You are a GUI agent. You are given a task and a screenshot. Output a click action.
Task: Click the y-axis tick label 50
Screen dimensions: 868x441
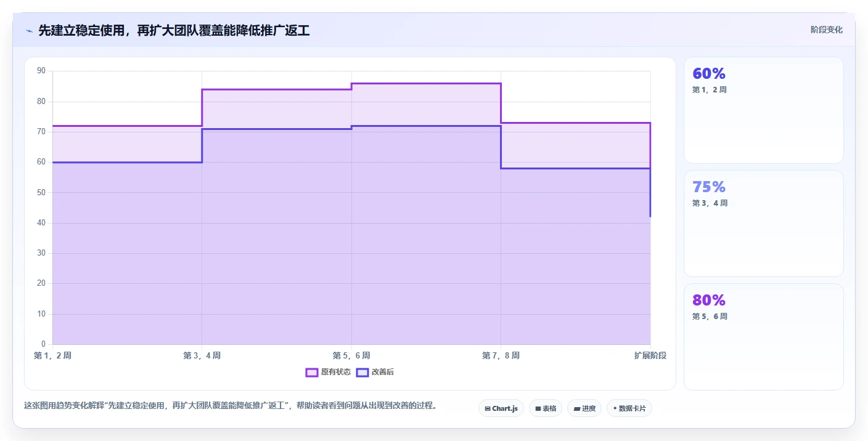click(x=41, y=192)
